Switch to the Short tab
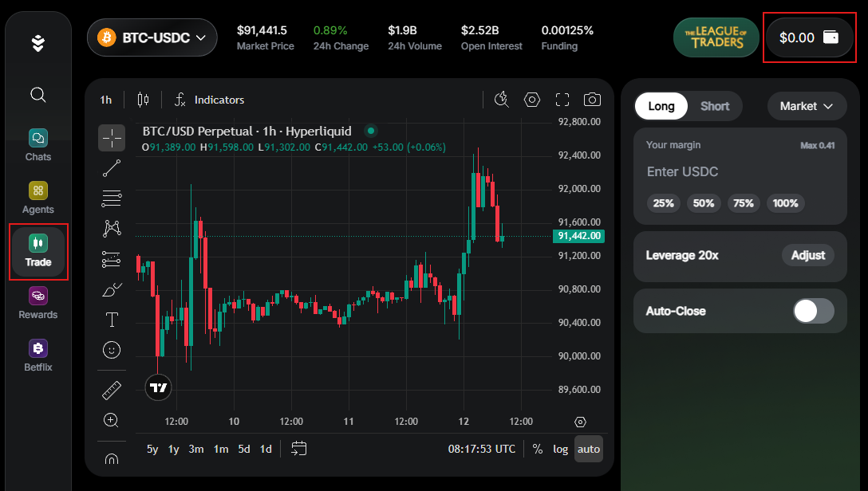 tap(714, 106)
